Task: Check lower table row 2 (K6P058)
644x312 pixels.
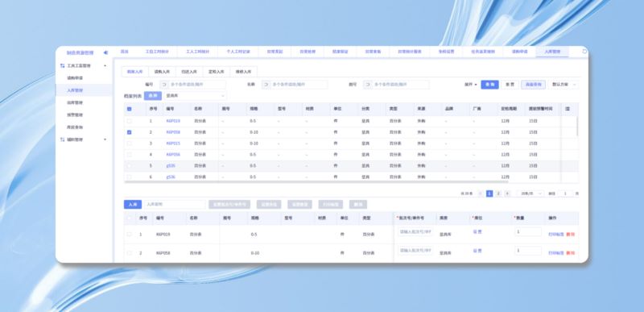Action: point(130,253)
